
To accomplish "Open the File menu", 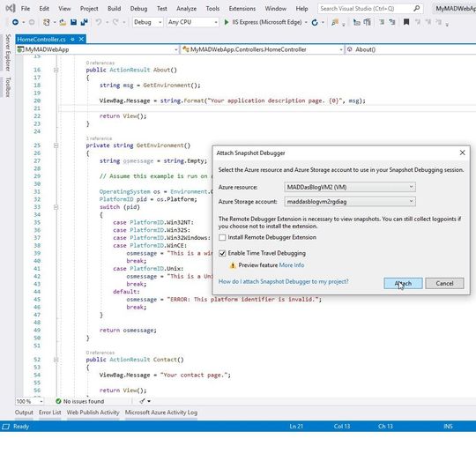I will click(x=26, y=9).
